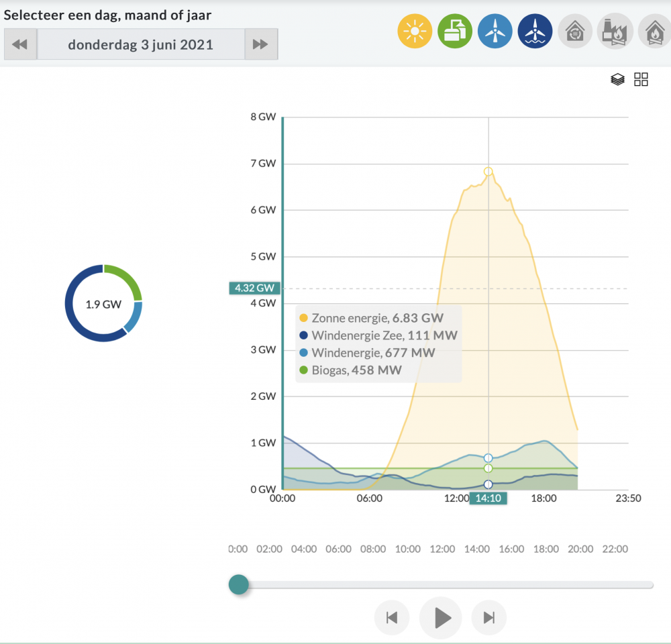The image size is (671, 644).
Task: Click the 1.9 GW donut chart
Action: click(103, 303)
